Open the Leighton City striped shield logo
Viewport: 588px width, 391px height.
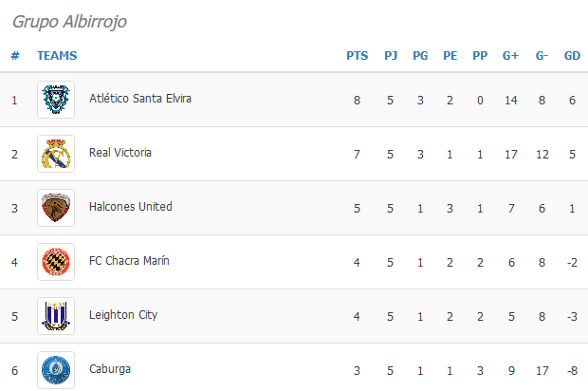coord(56,316)
